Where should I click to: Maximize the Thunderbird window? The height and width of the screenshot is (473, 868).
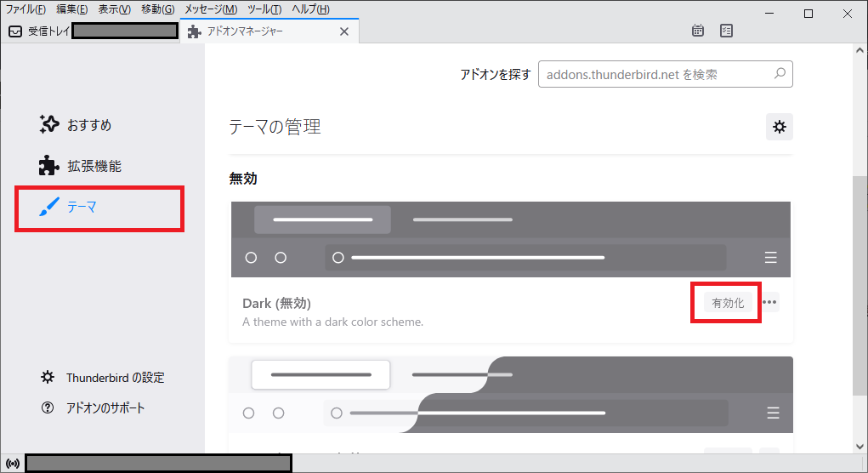point(808,14)
